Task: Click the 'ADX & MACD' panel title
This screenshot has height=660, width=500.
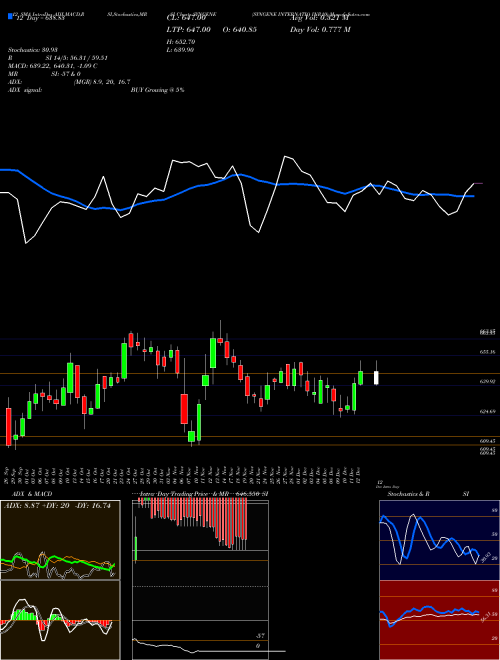Action: pos(32,494)
